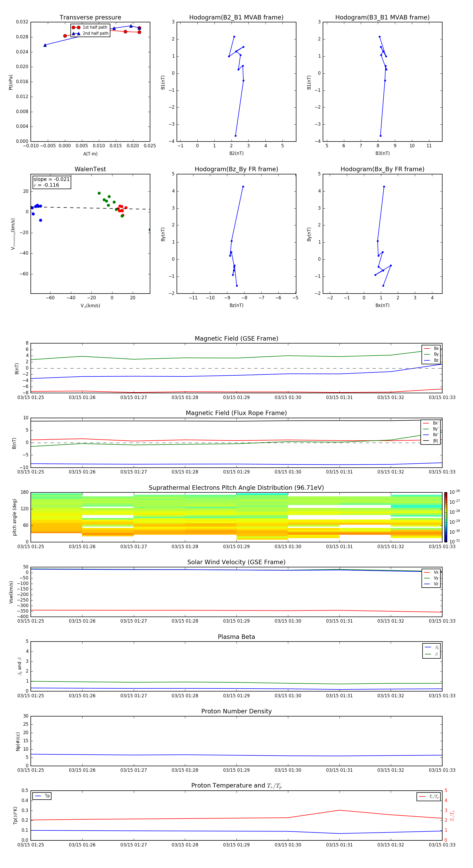Click the 'Bx(nT)' x-axis label
473x868 pixels.
pyautogui.click(x=382, y=305)
